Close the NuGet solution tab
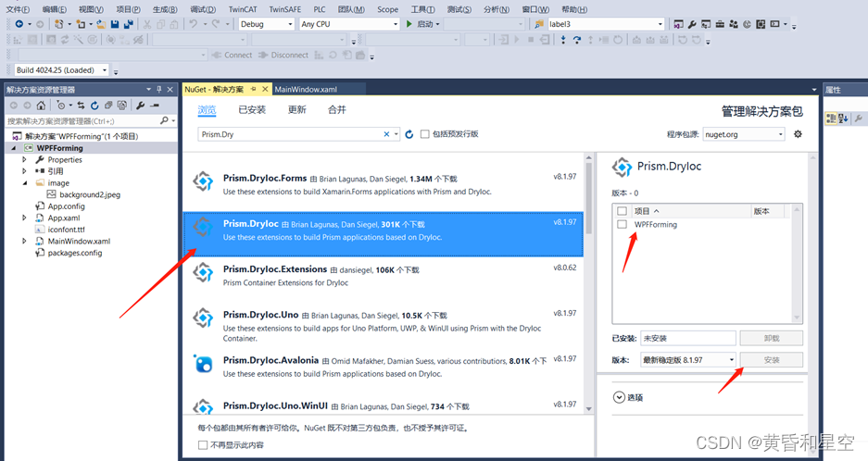The image size is (868, 461). [265, 89]
